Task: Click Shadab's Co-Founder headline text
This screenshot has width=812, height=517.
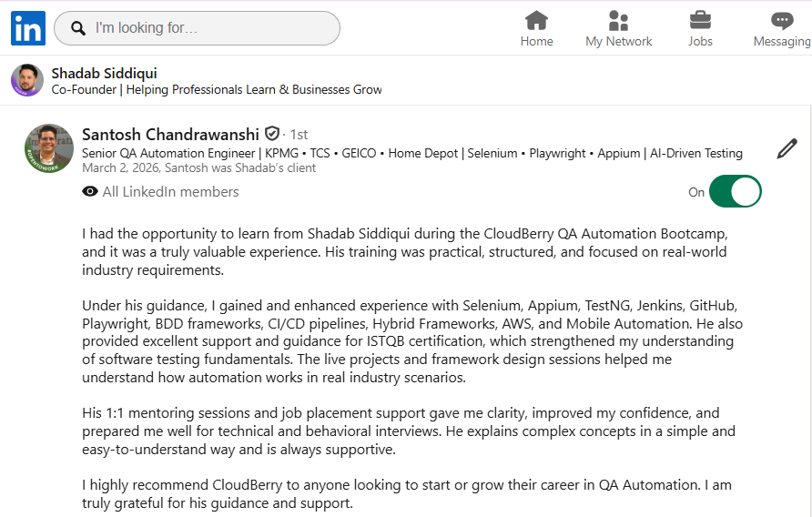Action: click(x=217, y=90)
